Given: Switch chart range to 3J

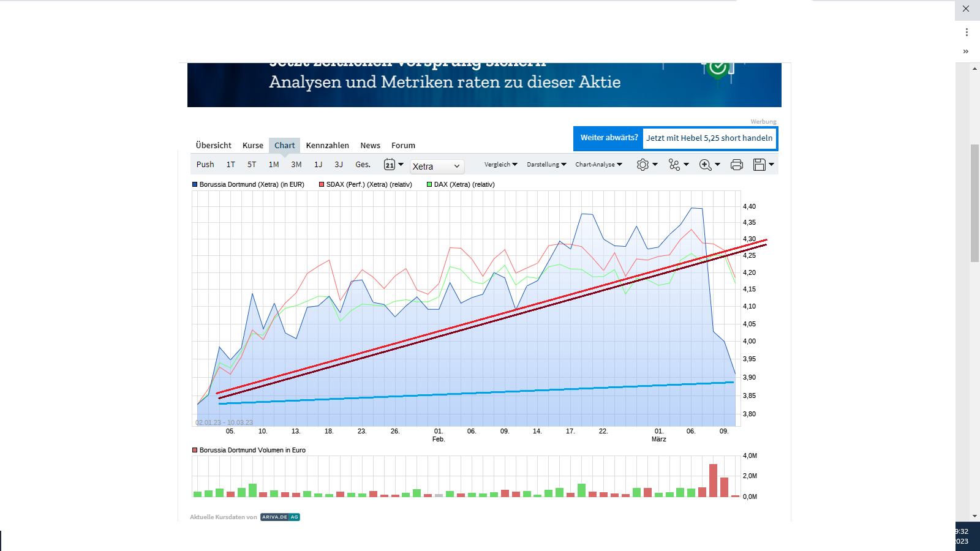Looking at the screenshot, I should (339, 165).
